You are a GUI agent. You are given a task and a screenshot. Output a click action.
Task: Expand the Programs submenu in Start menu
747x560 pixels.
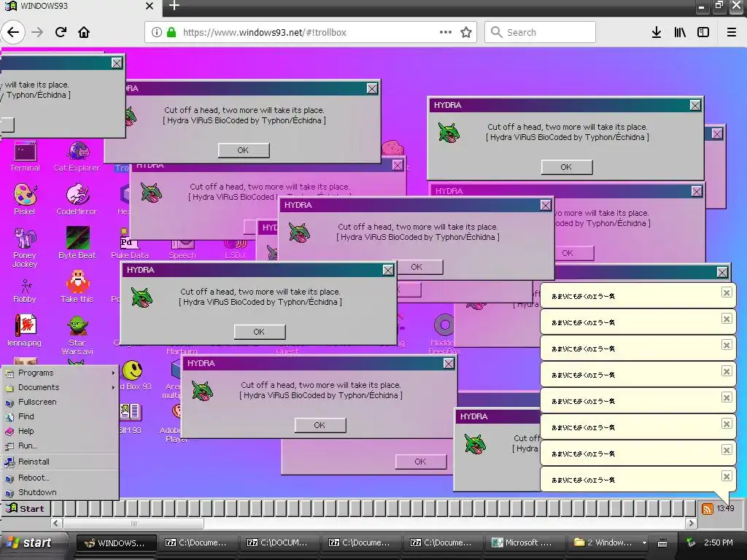(x=60, y=373)
